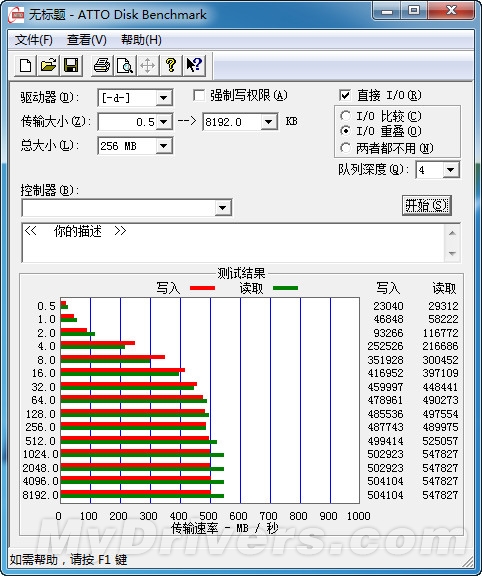This screenshot has height=576, width=482.
Task: Click inside the 你的描述 description text box
Action: [233, 242]
